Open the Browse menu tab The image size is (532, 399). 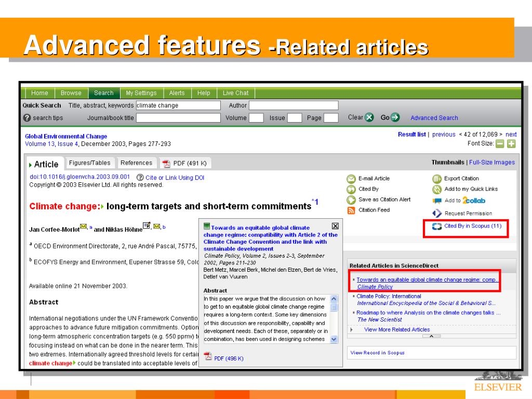click(71, 93)
